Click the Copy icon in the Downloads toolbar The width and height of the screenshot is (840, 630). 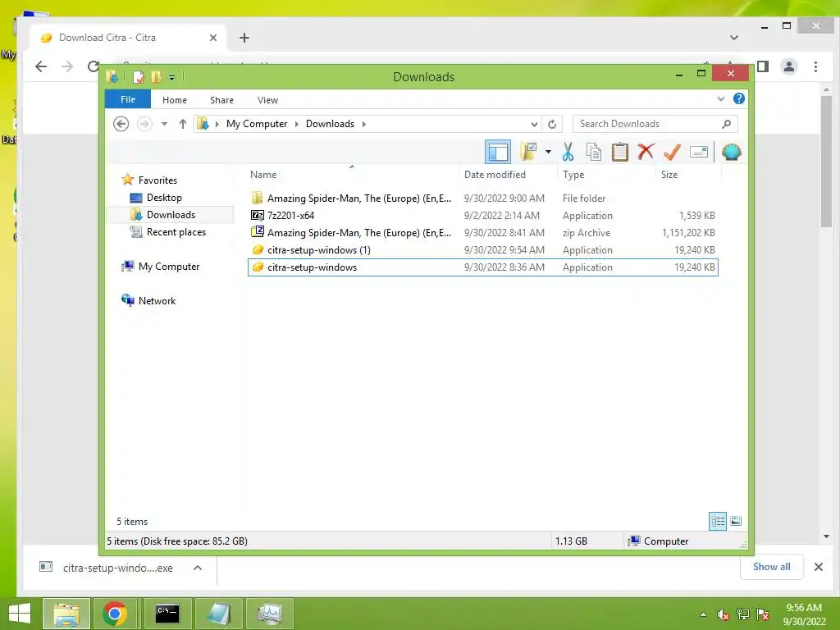point(594,152)
